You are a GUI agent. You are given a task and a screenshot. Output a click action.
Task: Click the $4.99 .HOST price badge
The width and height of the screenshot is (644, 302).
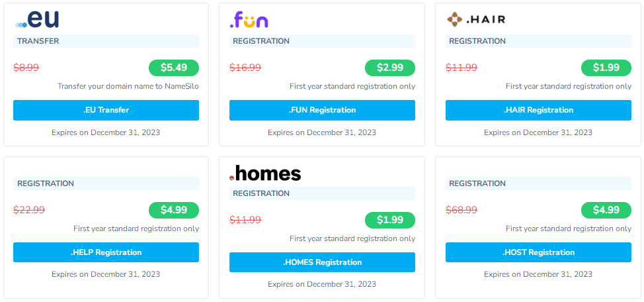(606, 210)
